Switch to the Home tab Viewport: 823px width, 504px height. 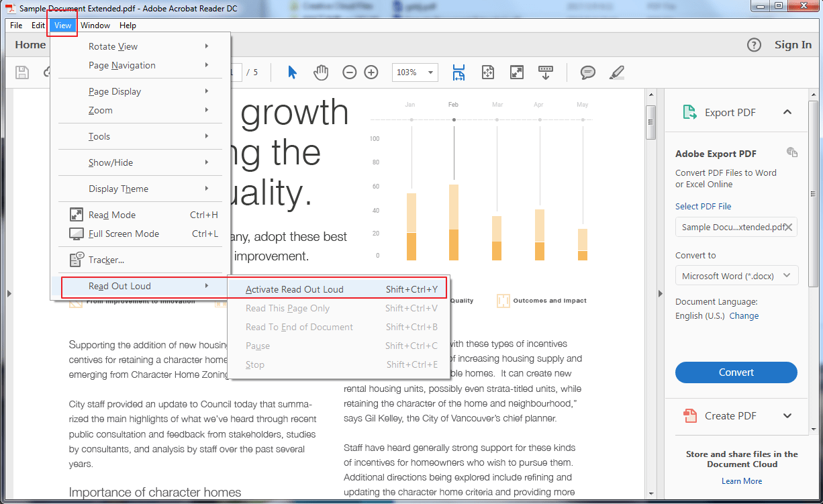click(x=30, y=45)
